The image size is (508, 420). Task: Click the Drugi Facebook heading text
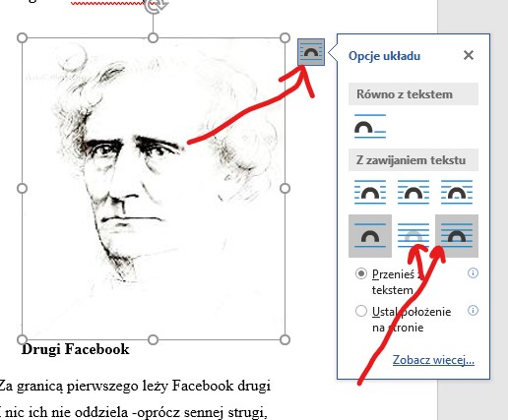click(x=75, y=349)
